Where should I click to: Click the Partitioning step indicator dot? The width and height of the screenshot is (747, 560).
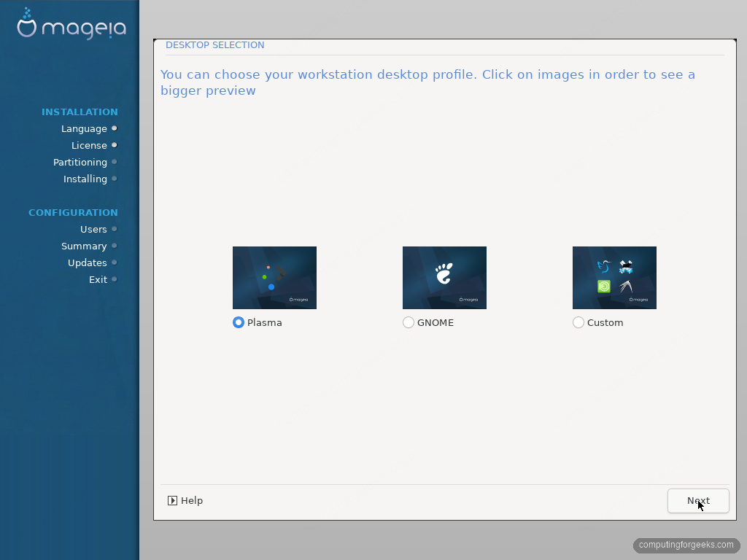tap(115, 162)
